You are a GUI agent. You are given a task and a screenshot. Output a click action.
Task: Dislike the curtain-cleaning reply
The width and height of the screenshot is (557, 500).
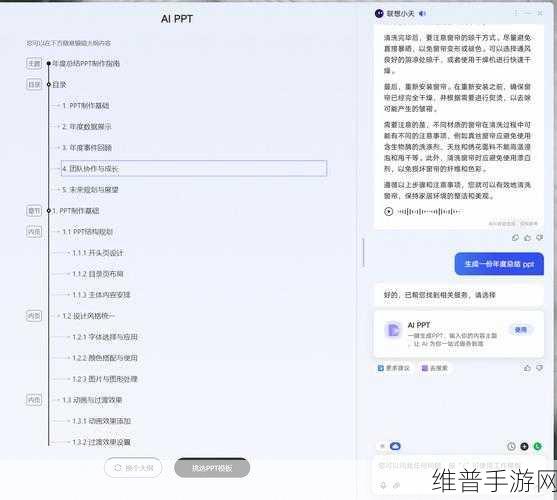(x=540, y=238)
